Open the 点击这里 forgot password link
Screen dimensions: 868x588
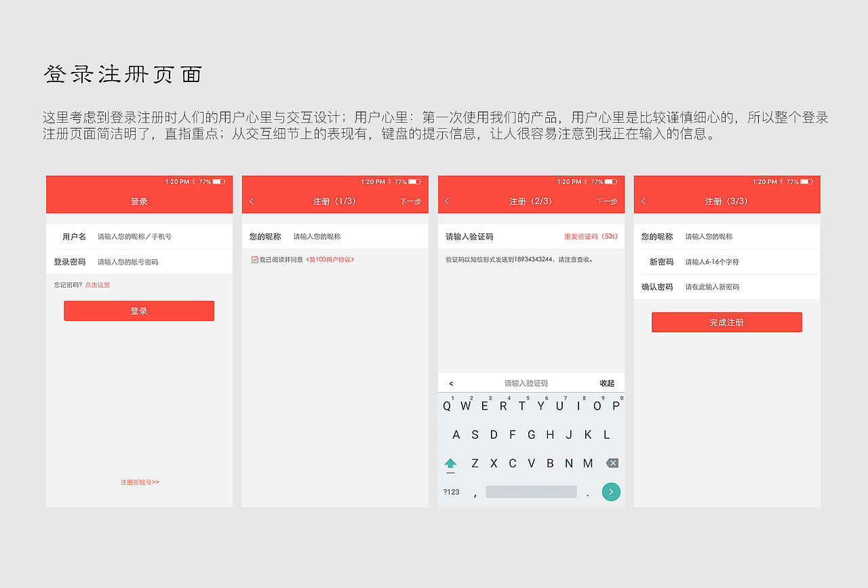(x=97, y=285)
